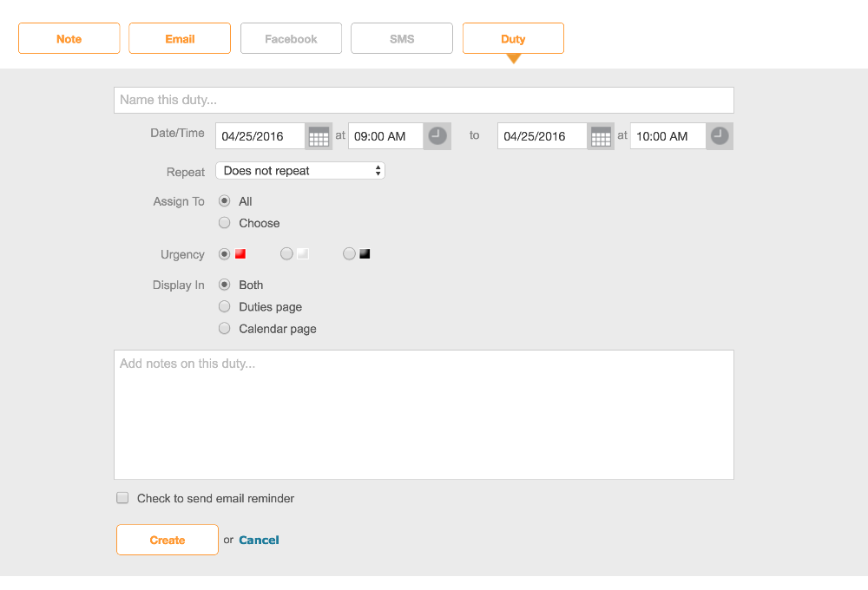Click the Create button

coord(168,540)
